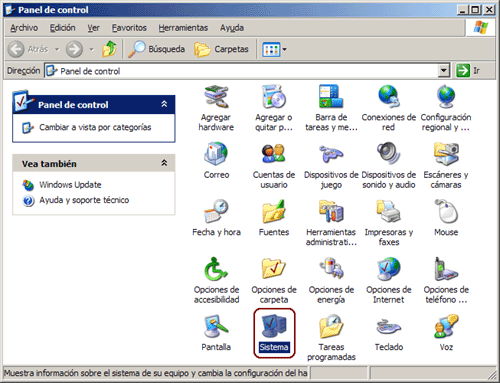The width and height of the screenshot is (500, 383).
Task: Go up one folder level
Action: (x=109, y=49)
